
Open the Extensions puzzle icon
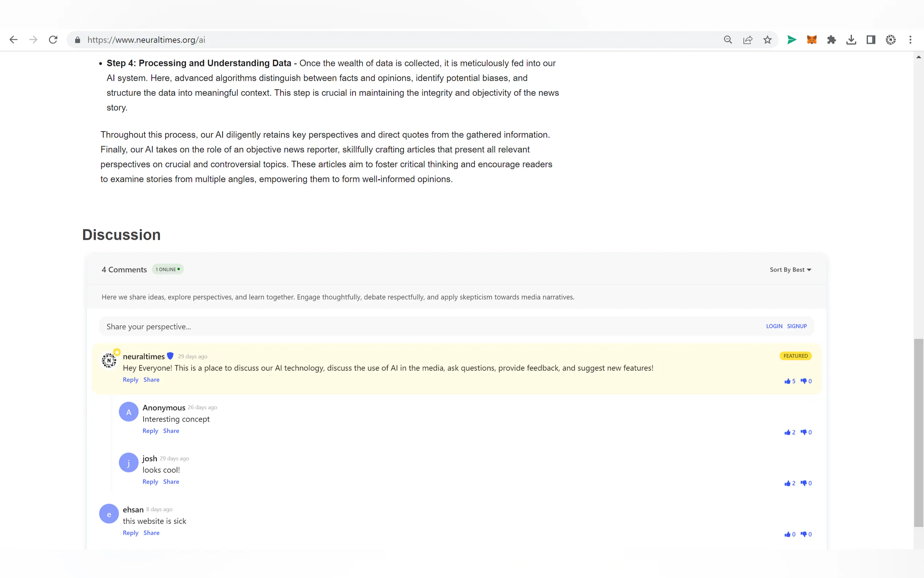[x=831, y=40]
